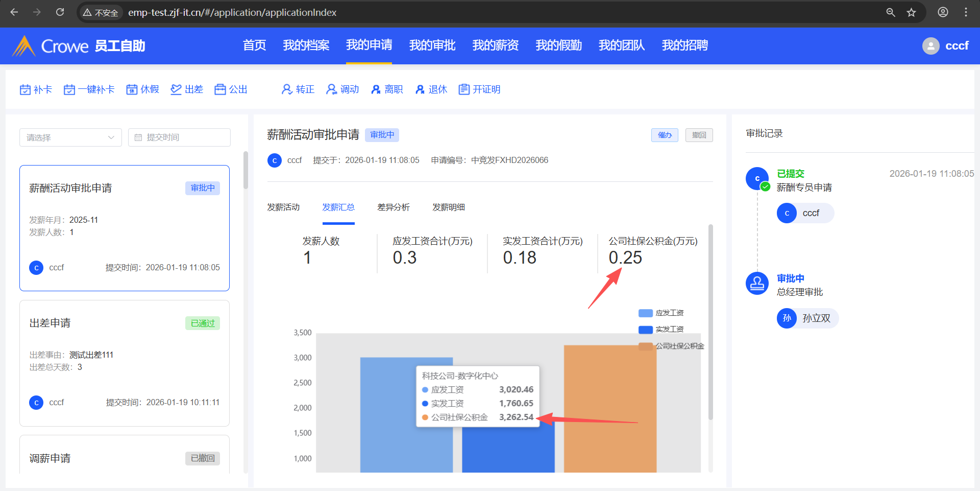The width and height of the screenshot is (980, 491).
Task: Open the 公出 briefcase icon
Action: 220,90
